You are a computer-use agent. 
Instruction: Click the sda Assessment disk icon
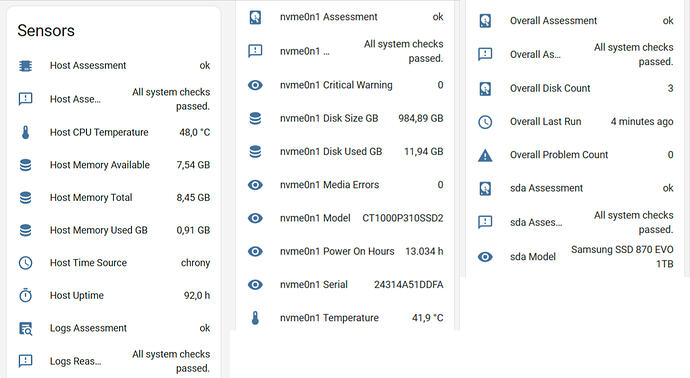pyautogui.click(x=485, y=188)
